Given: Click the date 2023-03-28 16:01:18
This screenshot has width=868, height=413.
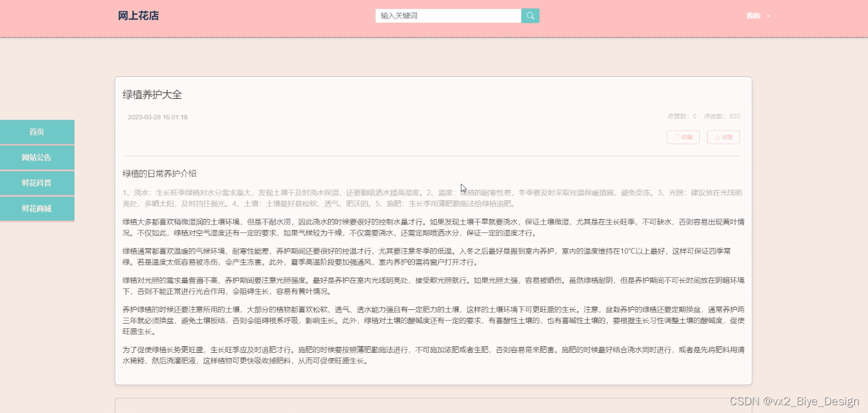Looking at the screenshot, I should click(157, 117).
